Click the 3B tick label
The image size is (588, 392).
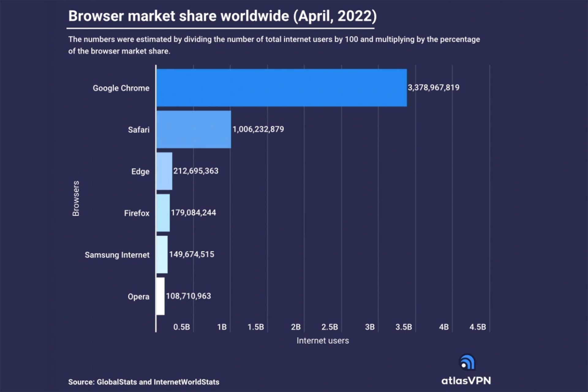[x=370, y=327]
